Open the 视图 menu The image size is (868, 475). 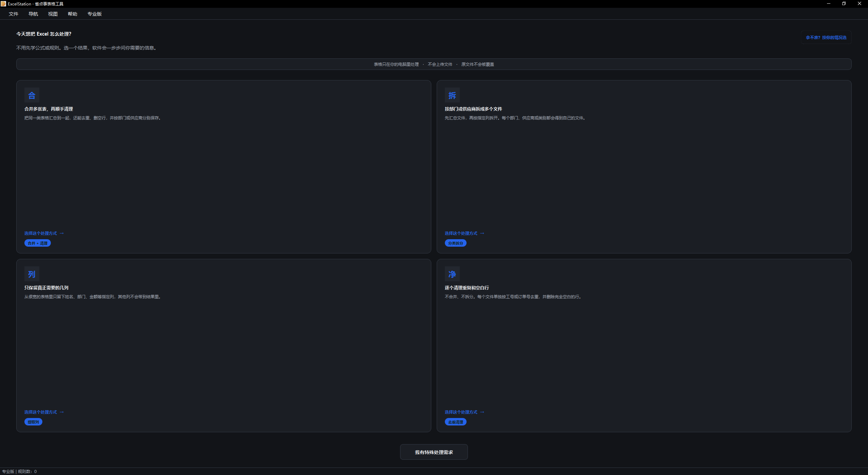pyautogui.click(x=53, y=14)
